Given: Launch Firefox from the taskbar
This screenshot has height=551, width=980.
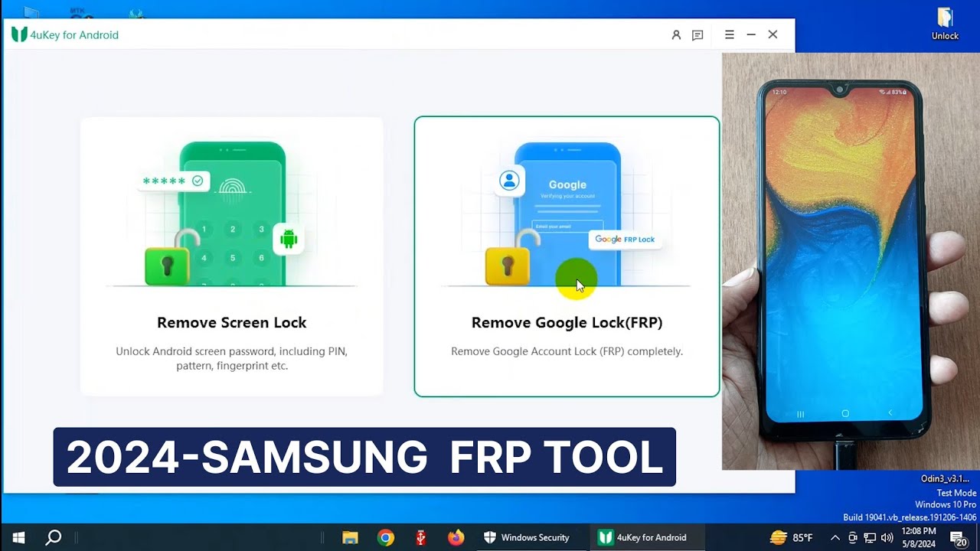Looking at the screenshot, I should (456, 537).
